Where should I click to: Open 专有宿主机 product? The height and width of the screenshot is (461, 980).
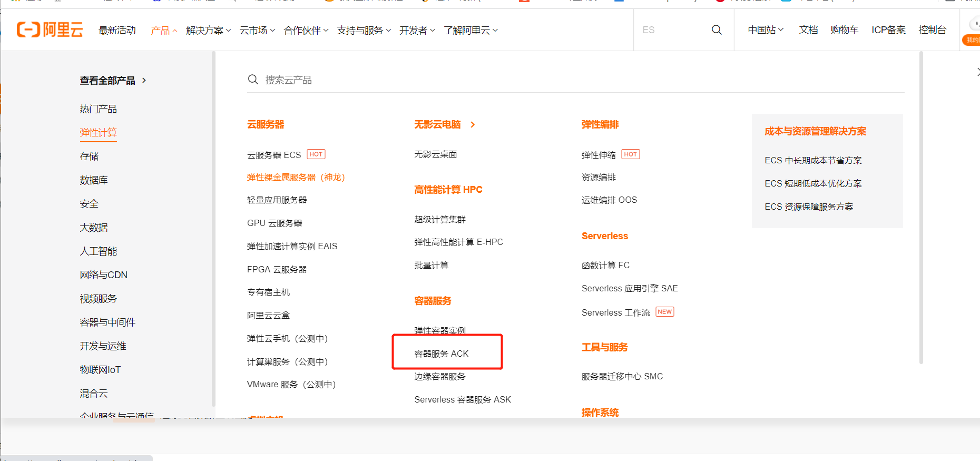click(x=268, y=292)
